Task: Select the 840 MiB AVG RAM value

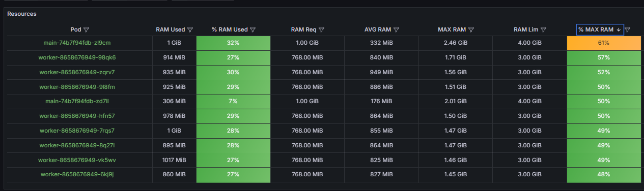Action: (x=381, y=57)
